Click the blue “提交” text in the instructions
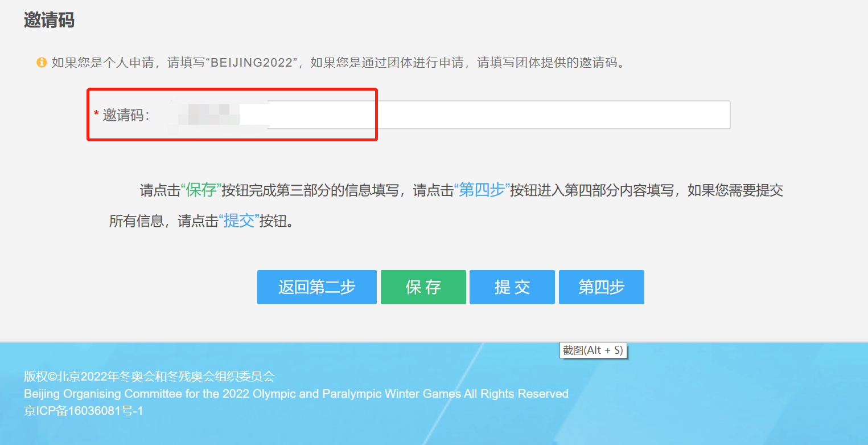This screenshot has width=868, height=445. (x=239, y=221)
